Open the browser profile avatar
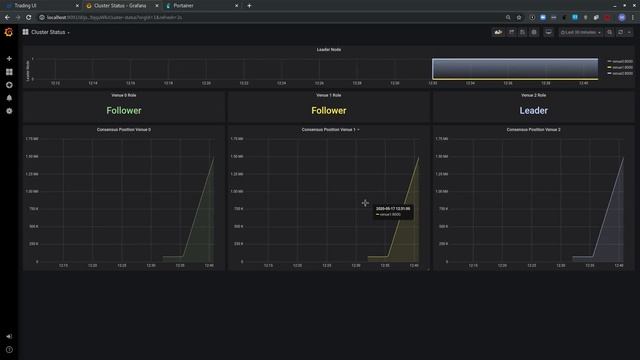Screen dimensions: 640x360 (622, 18)
